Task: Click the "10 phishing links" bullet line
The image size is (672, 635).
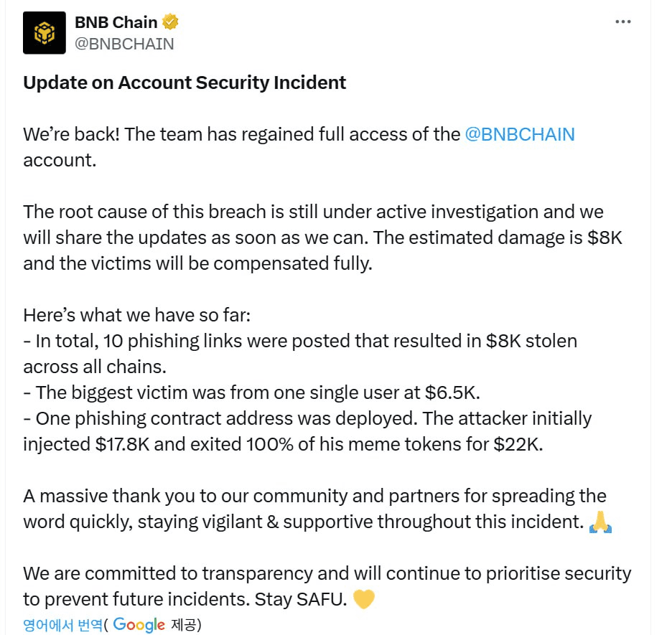Action: pyautogui.click(x=299, y=341)
